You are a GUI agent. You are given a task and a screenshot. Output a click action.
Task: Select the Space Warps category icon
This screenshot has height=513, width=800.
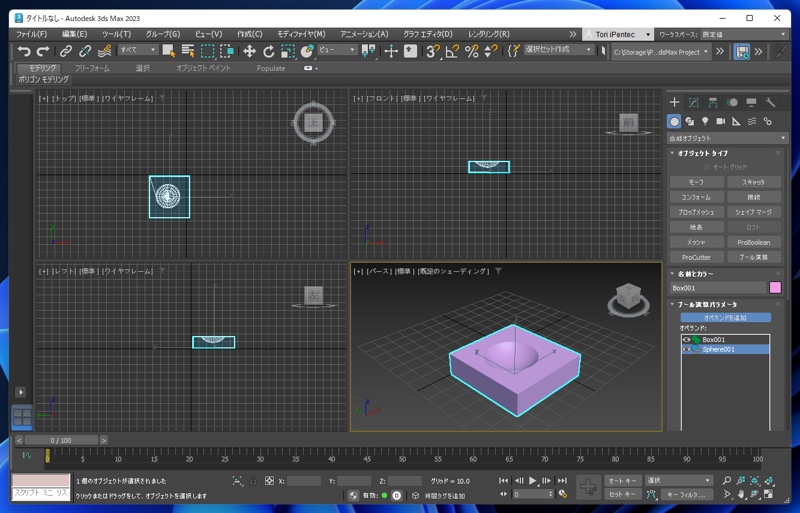click(752, 121)
